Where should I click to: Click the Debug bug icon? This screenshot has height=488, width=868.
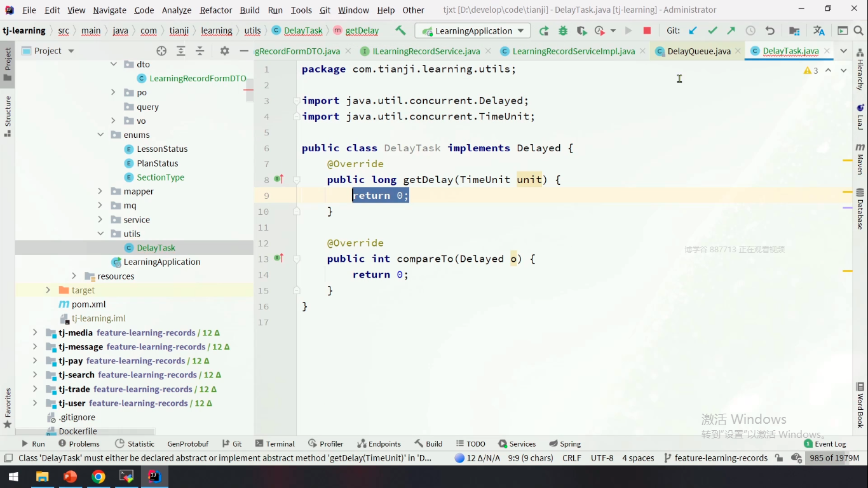point(563,30)
